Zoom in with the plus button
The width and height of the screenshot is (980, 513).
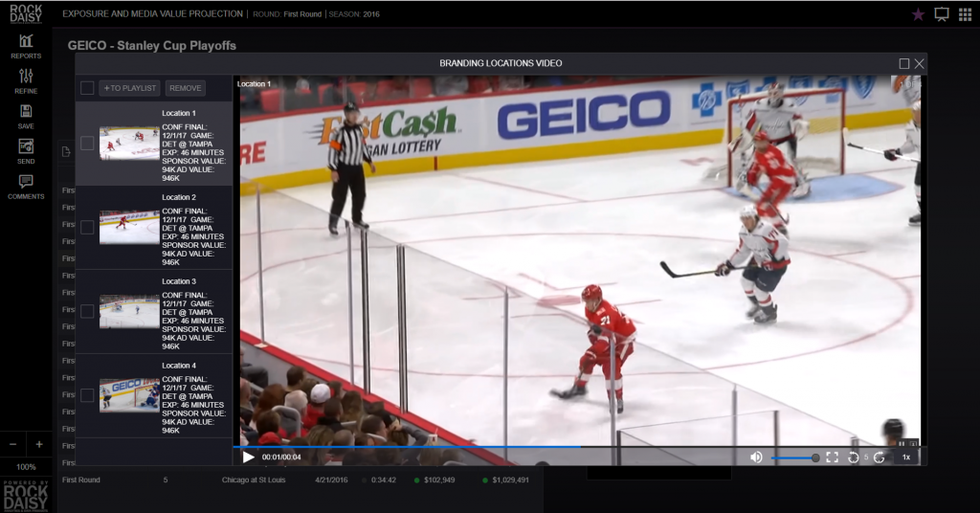[x=38, y=444]
